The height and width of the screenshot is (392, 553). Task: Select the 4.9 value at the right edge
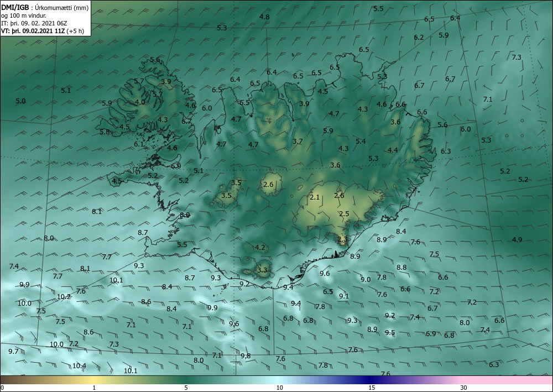tap(517, 240)
